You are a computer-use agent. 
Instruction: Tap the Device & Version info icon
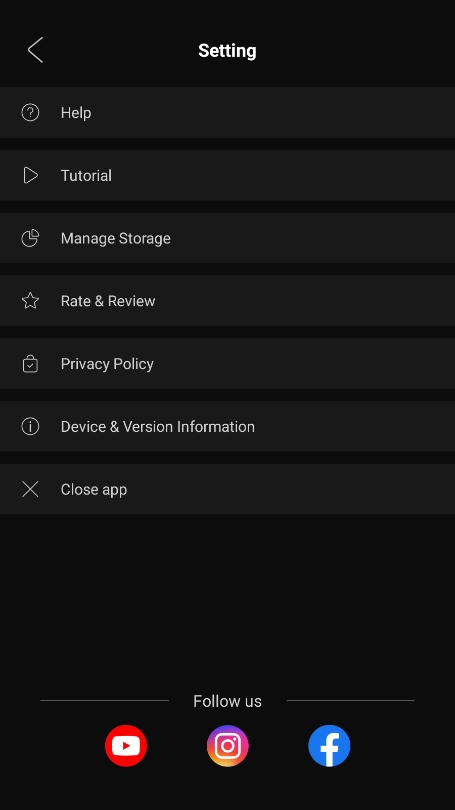(30, 427)
